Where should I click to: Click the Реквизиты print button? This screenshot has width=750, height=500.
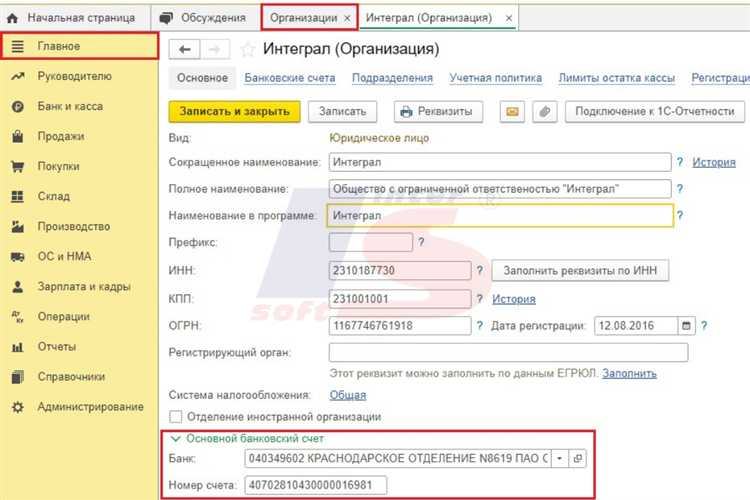[438, 112]
